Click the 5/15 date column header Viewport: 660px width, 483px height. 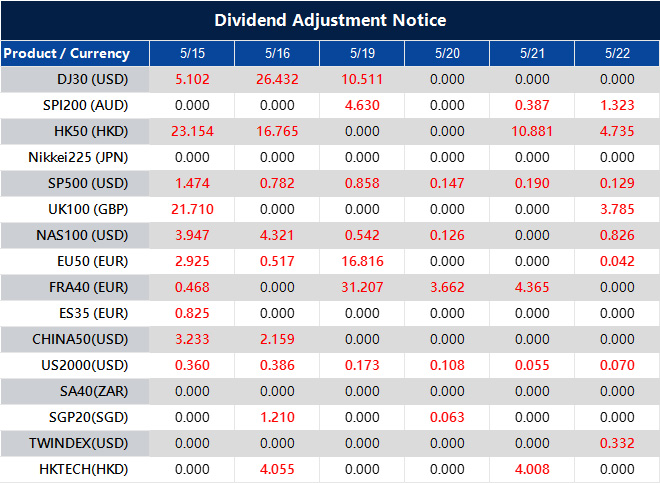(x=192, y=53)
